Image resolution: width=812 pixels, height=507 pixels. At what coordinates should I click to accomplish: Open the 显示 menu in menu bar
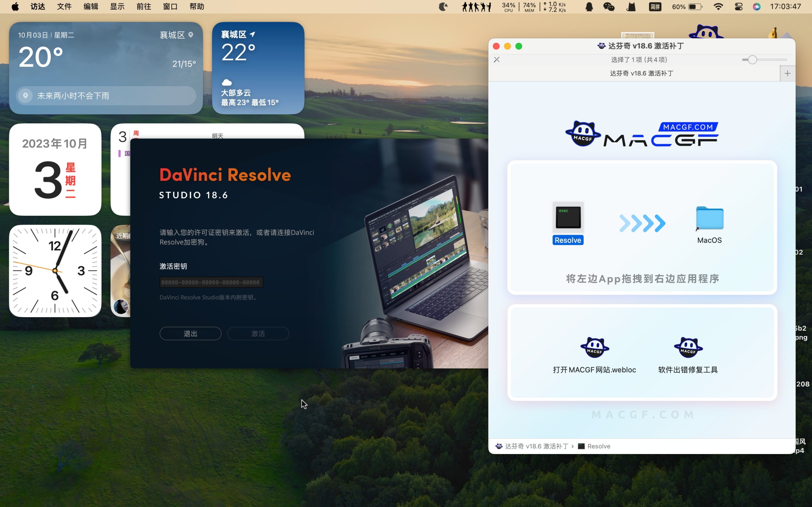[x=117, y=7]
